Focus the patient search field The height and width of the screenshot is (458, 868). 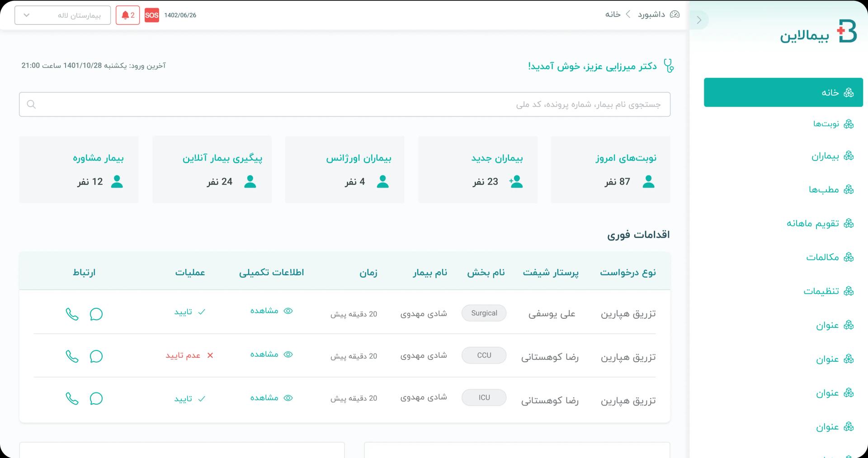tap(344, 104)
